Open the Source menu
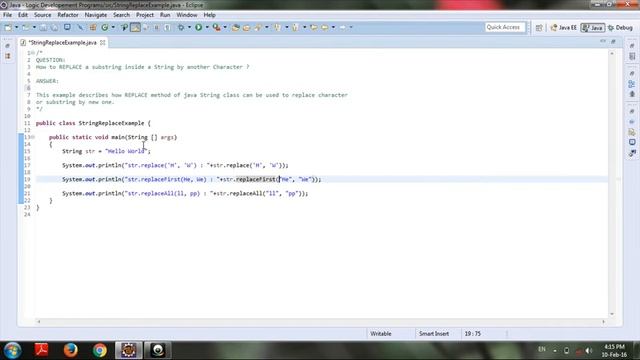640x360 pixels. pyautogui.click(x=42, y=15)
